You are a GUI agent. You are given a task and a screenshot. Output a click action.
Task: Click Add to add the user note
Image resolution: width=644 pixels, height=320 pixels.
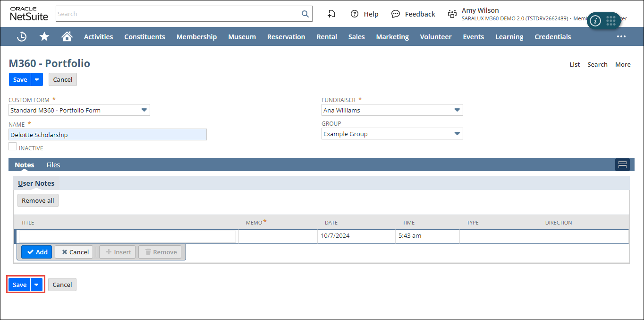pyautogui.click(x=37, y=252)
